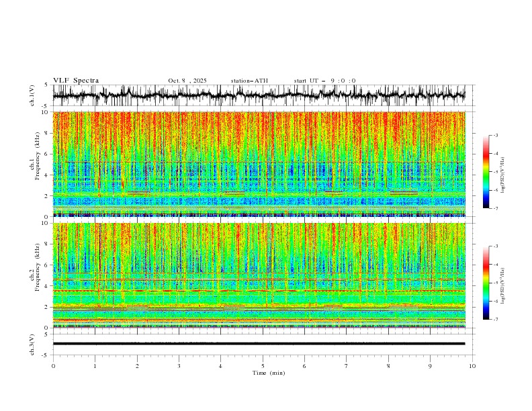Click the "-3" tick on ch.1 colorbar

point(495,135)
